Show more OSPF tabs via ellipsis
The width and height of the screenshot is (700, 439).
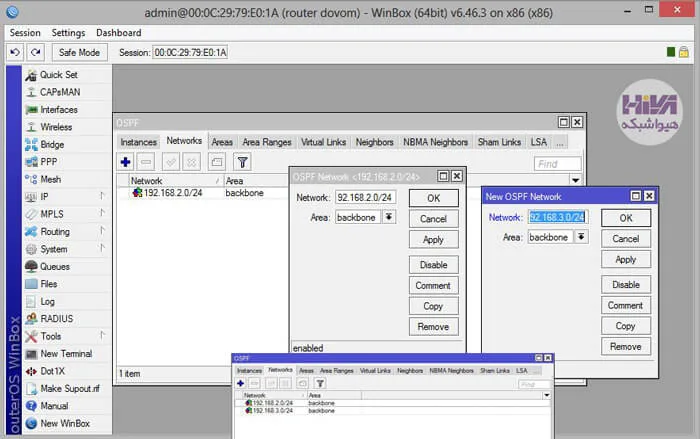point(559,142)
